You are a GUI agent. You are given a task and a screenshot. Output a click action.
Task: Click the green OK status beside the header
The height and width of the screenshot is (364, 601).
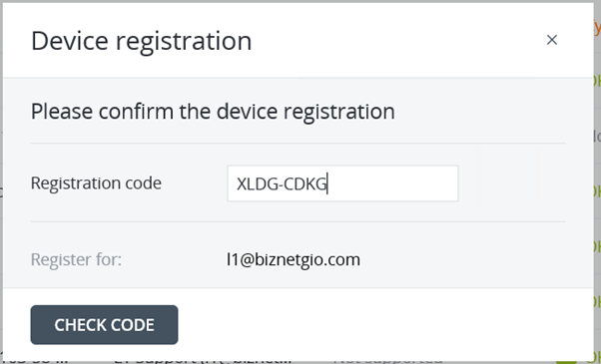tap(597, 81)
